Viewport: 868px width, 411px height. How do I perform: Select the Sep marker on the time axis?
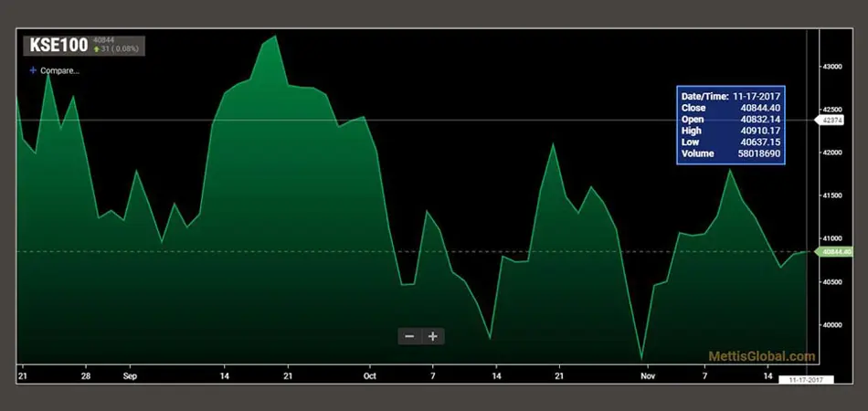point(129,375)
